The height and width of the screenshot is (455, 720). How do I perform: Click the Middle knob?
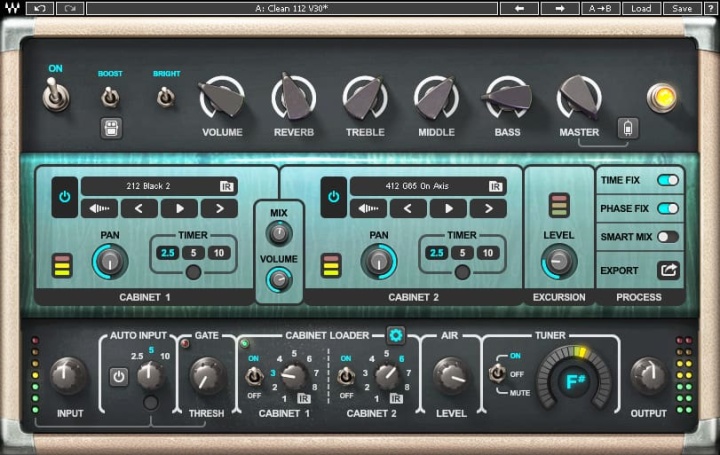click(x=436, y=98)
